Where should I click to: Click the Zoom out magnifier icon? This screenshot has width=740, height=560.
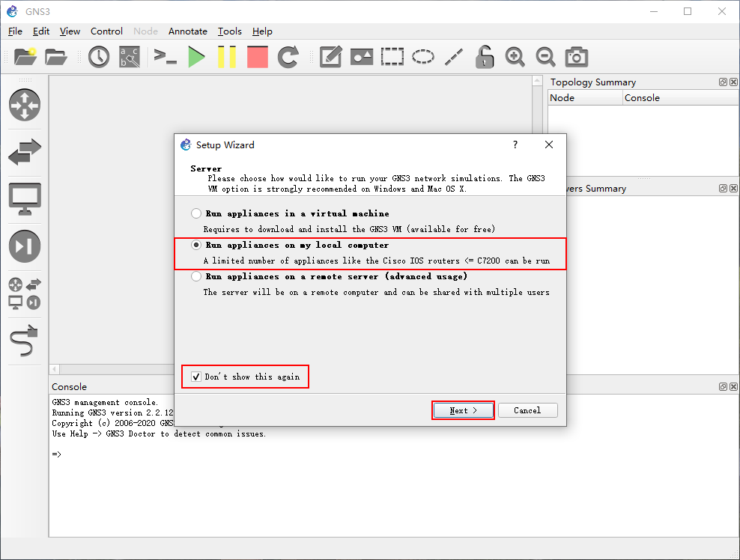[x=545, y=57]
